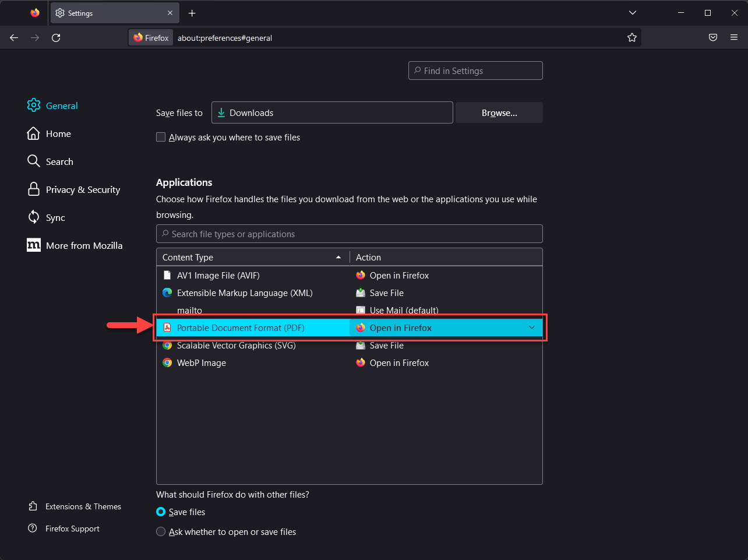Open a new tab with plus icon
This screenshot has width=748, height=560.
click(x=192, y=13)
